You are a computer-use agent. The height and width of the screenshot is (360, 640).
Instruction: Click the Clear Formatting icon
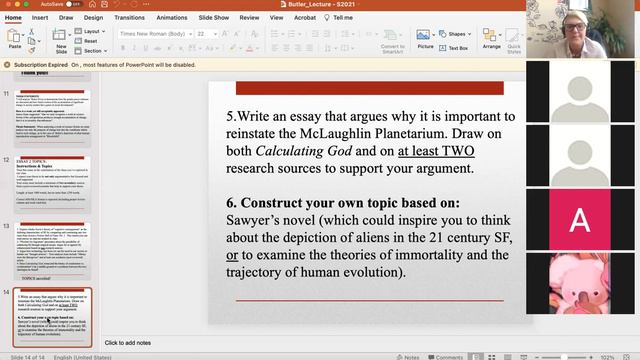[254, 34]
